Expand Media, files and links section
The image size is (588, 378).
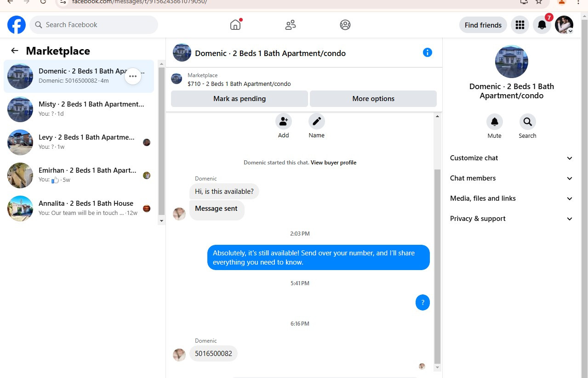coord(512,198)
